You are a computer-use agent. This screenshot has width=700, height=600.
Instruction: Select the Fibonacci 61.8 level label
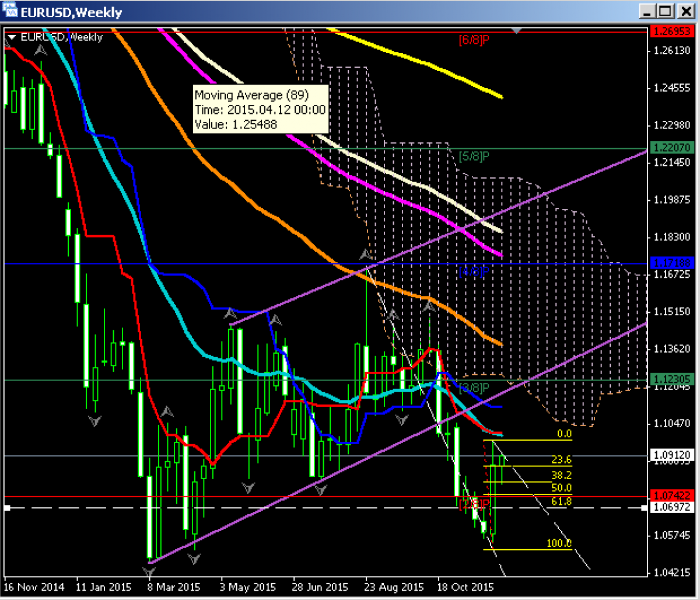pos(564,501)
